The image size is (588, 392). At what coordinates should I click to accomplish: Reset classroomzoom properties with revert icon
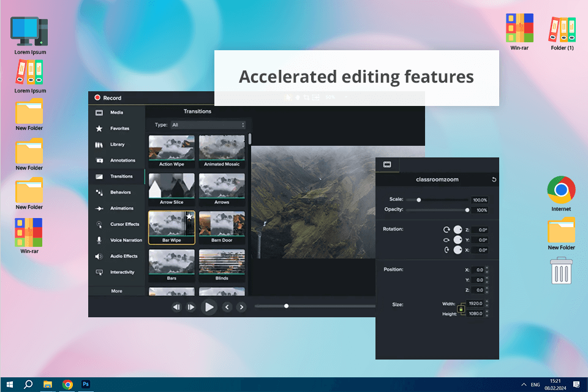(x=494, y=179)
